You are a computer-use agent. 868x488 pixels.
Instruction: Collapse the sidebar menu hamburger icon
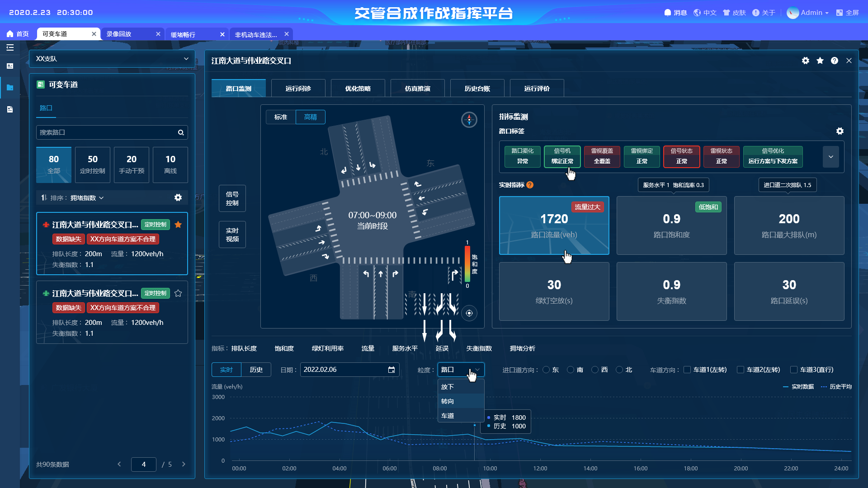coord(10,47)
